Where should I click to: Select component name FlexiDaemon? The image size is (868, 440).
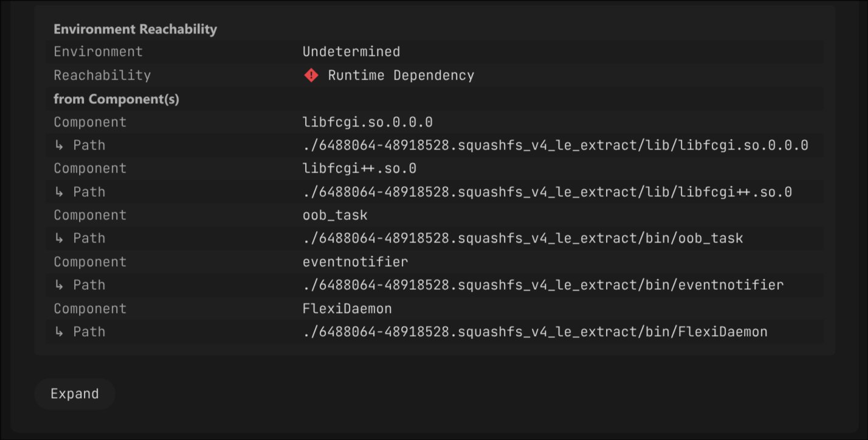coord(347,309)
